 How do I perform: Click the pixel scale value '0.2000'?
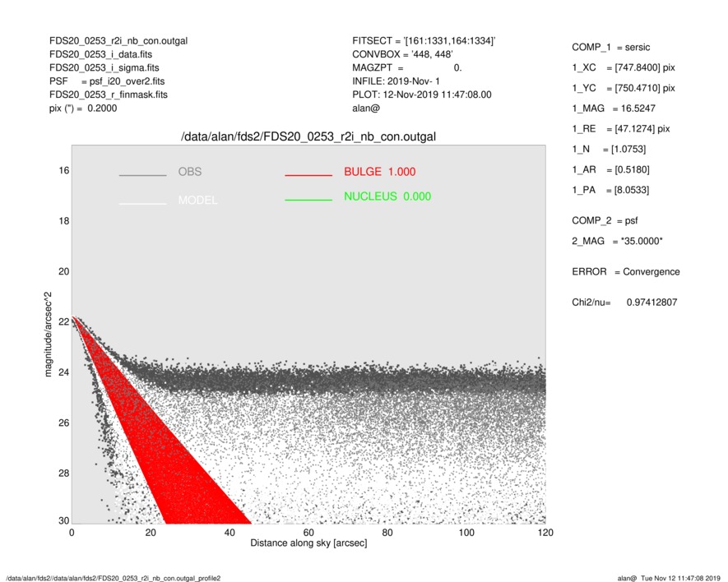click(102, 109)
